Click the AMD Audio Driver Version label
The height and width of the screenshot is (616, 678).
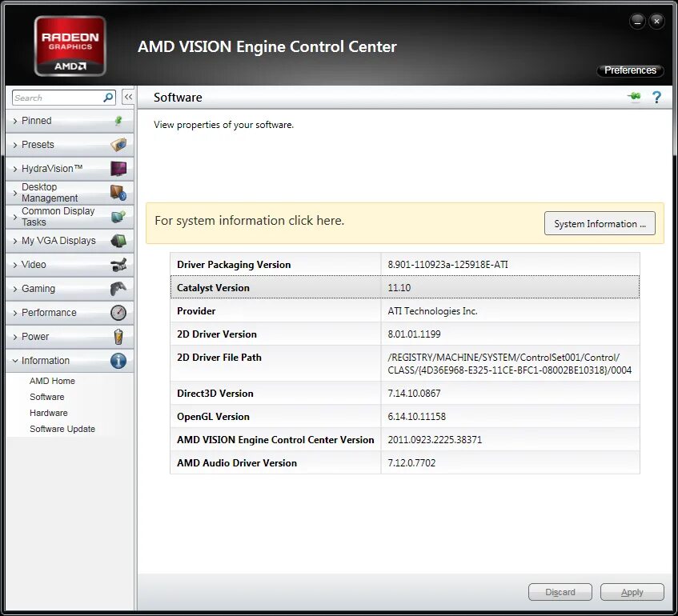[237, 463]
